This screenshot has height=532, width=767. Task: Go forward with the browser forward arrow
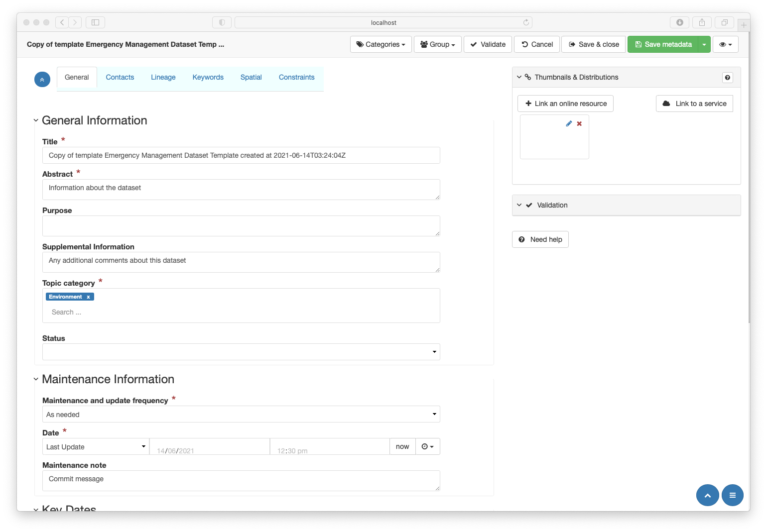pos(75,22)
